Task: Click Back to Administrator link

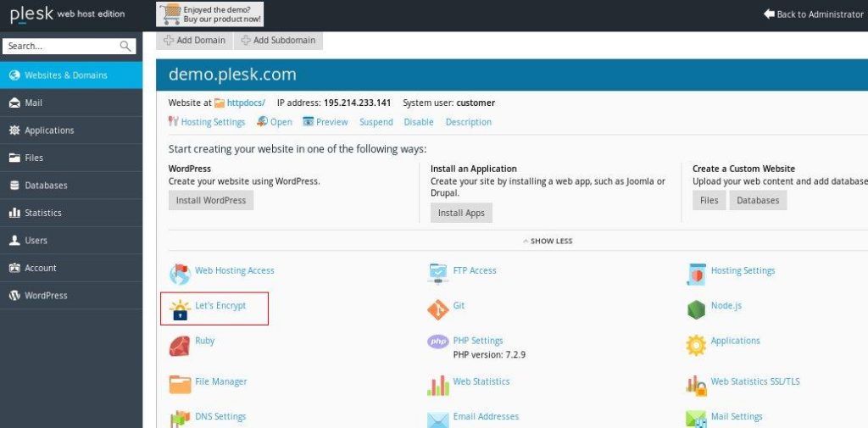Action: coord(820,14)
